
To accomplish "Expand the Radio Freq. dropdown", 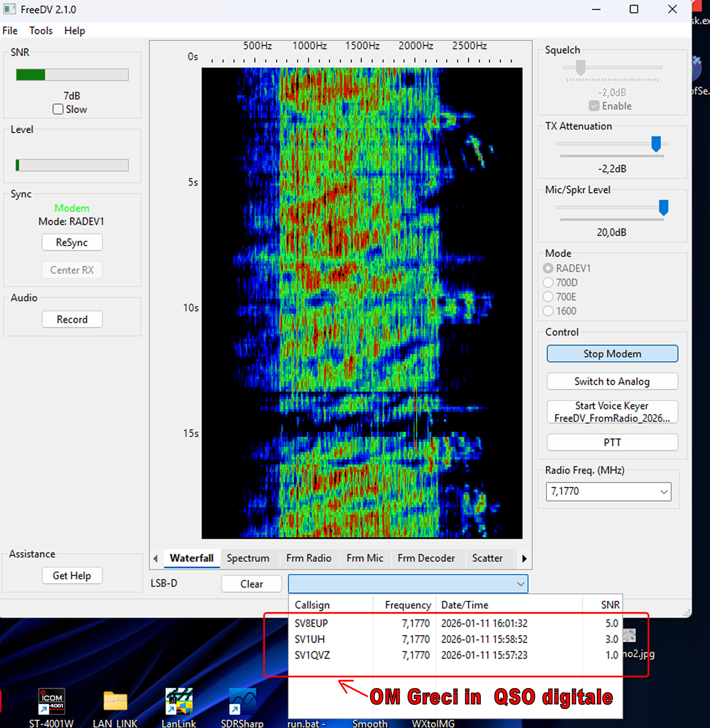I will 663,492.
